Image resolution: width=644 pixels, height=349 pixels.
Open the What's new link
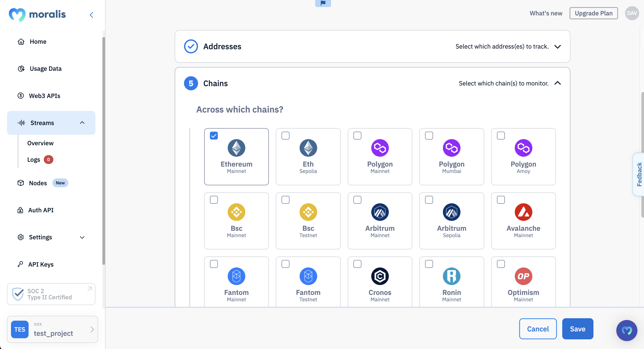(546, 13)
